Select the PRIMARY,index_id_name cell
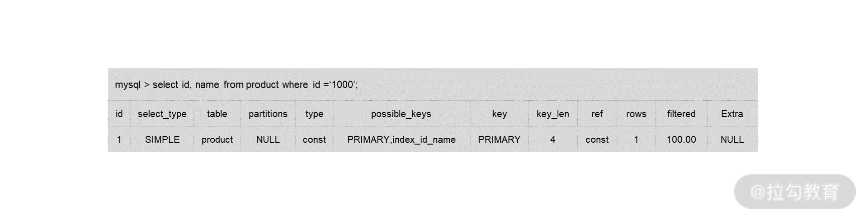The height and width of the screenshot is (220, 868). click(401, 140)
